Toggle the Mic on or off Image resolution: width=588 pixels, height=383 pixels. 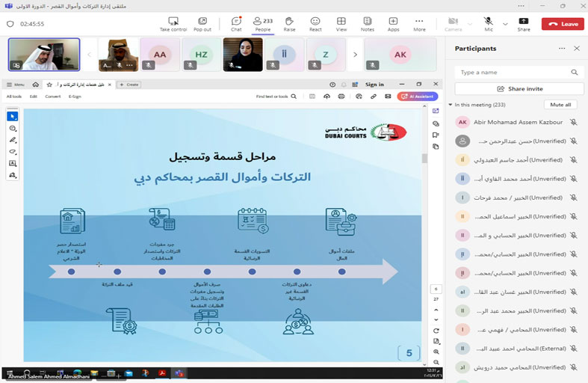pyautogui.click(x=488, y=22)
